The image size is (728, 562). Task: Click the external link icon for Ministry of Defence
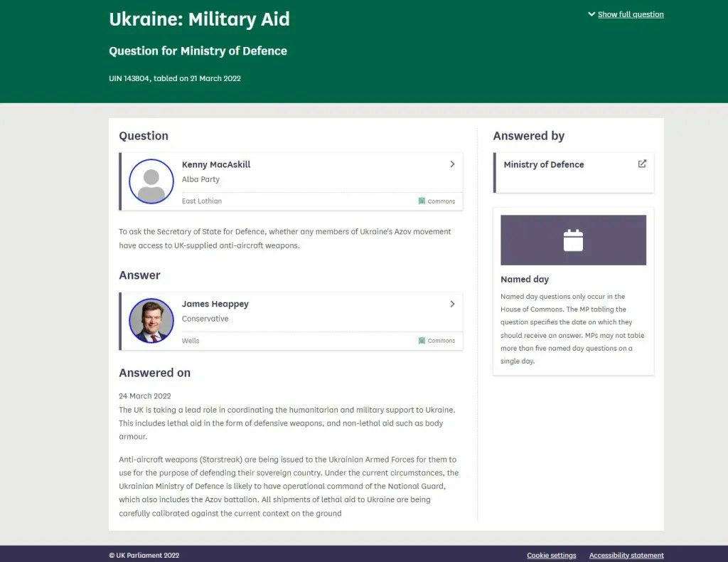coord(642,164)
